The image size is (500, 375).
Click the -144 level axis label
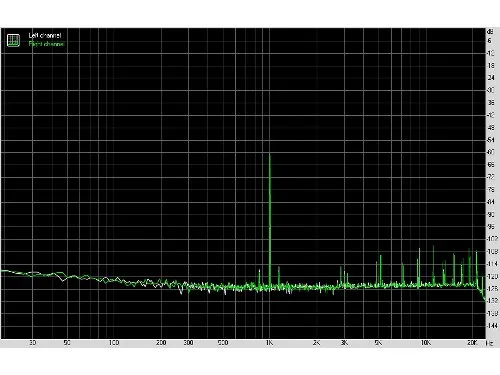[x=492, y=326]
